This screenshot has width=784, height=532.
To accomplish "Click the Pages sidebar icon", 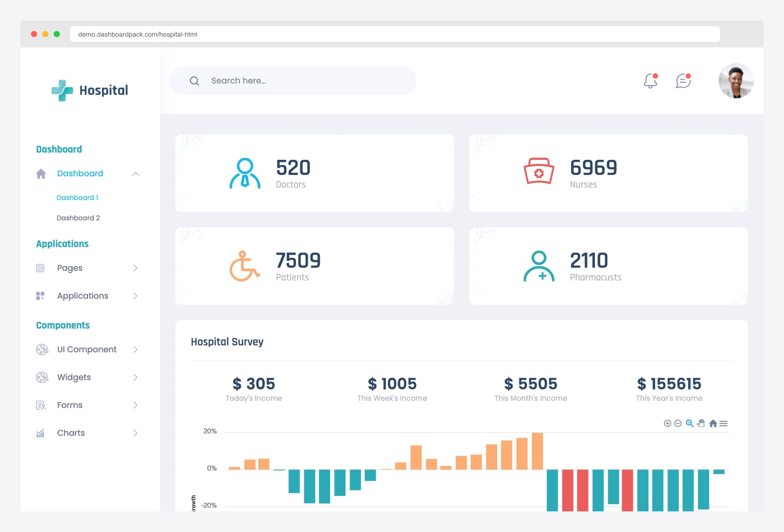I will click(x=40, y=268).
